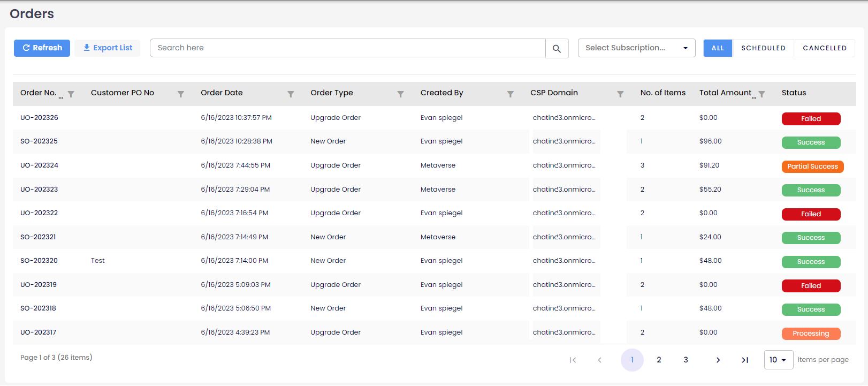868x386 pixels.
Task: Jump to last page of orders
Action: (745, 360)
